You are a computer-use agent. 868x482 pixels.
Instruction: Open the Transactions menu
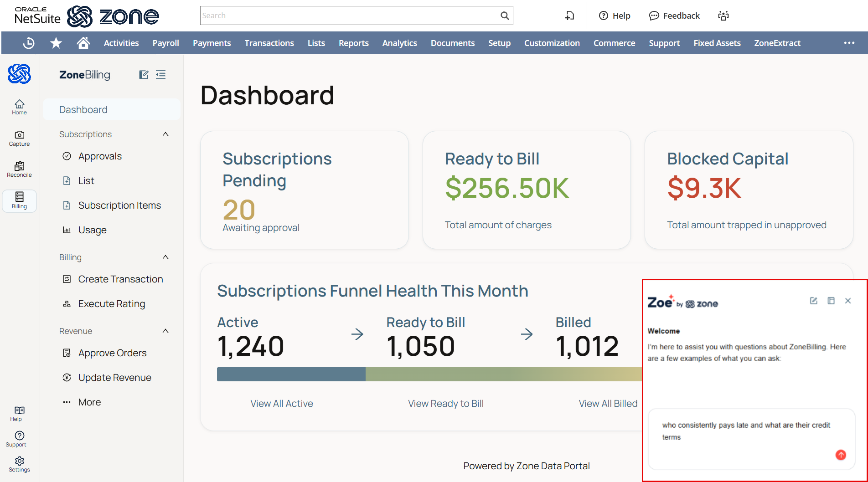coord(269,43)
